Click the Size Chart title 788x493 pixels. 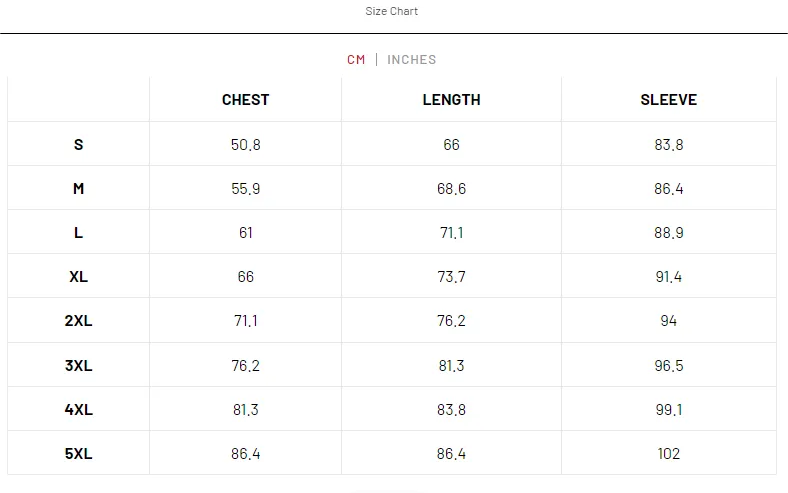(392, 11)
